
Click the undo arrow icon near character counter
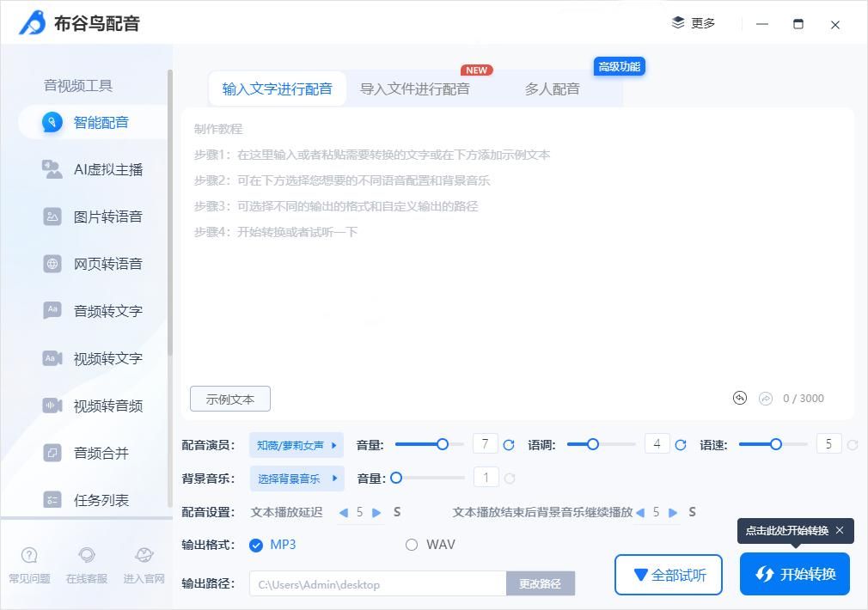tap(740, 398)
